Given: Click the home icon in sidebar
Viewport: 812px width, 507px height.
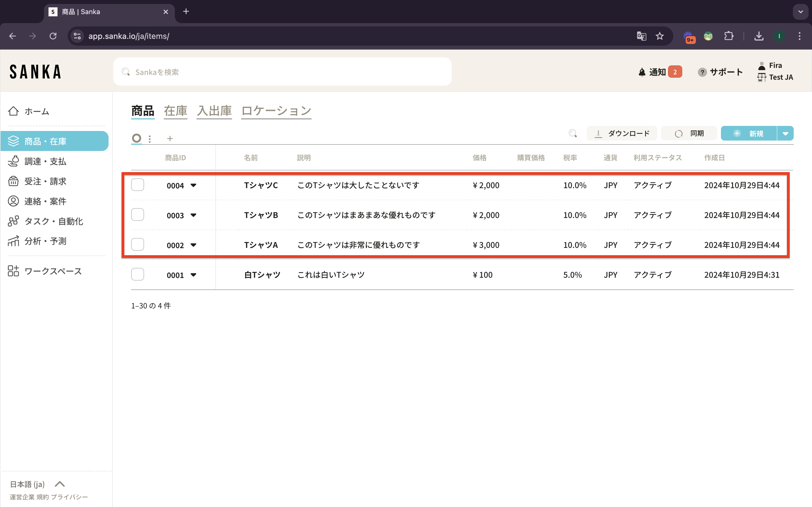Looking at the screenshot, I should [14, 111].
